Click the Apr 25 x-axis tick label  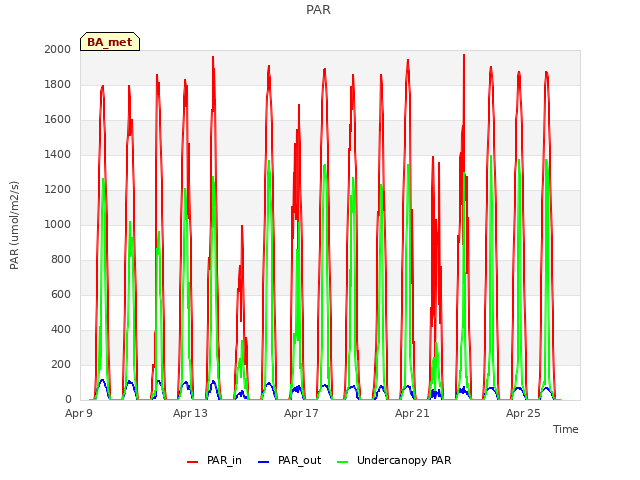(523, 413)
